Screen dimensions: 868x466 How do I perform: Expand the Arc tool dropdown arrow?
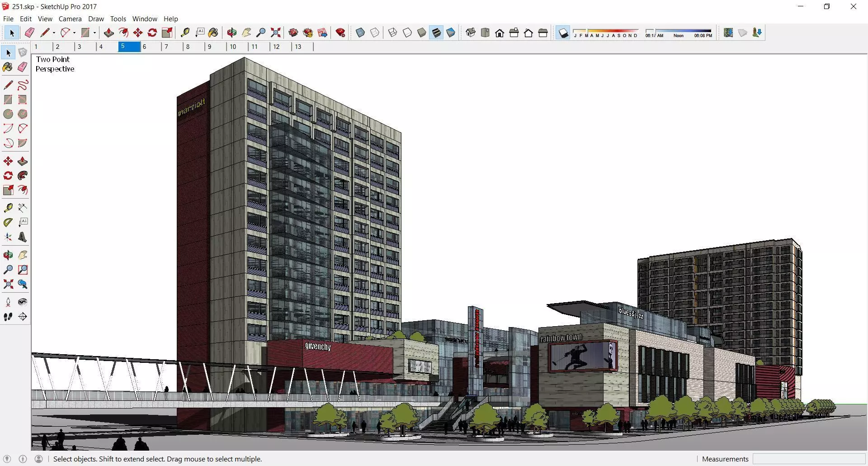[74, 33]
